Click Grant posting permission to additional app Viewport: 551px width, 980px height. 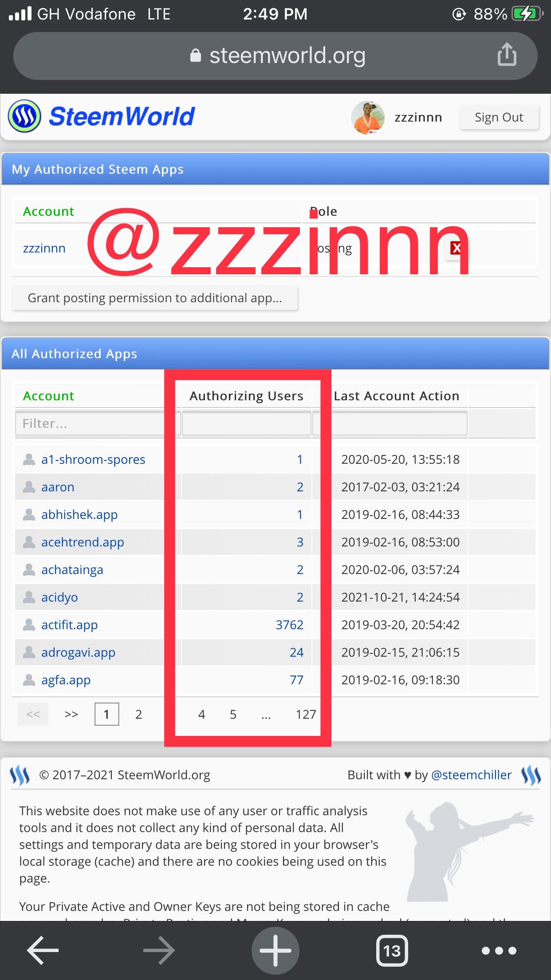(x=155, y=298)
